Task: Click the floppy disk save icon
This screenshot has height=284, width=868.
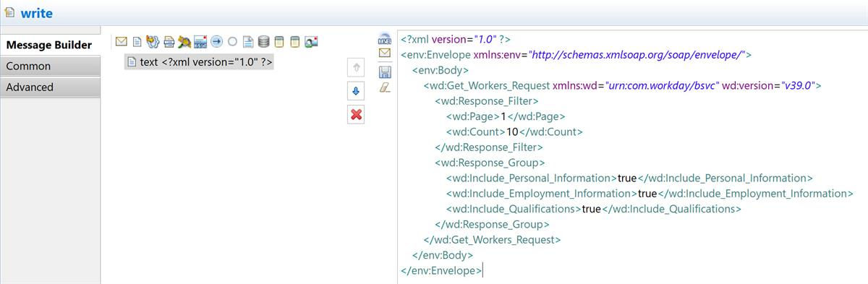Action: 385,72
